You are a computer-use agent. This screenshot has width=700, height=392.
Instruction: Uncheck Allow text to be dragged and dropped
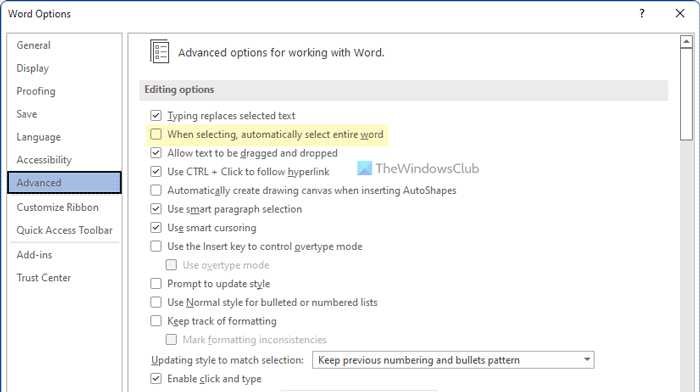tap(156, 153)
